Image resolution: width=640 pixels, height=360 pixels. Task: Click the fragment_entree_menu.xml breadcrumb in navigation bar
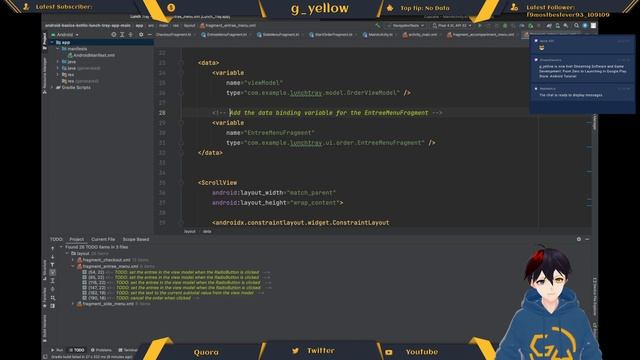tap(228, 25)
